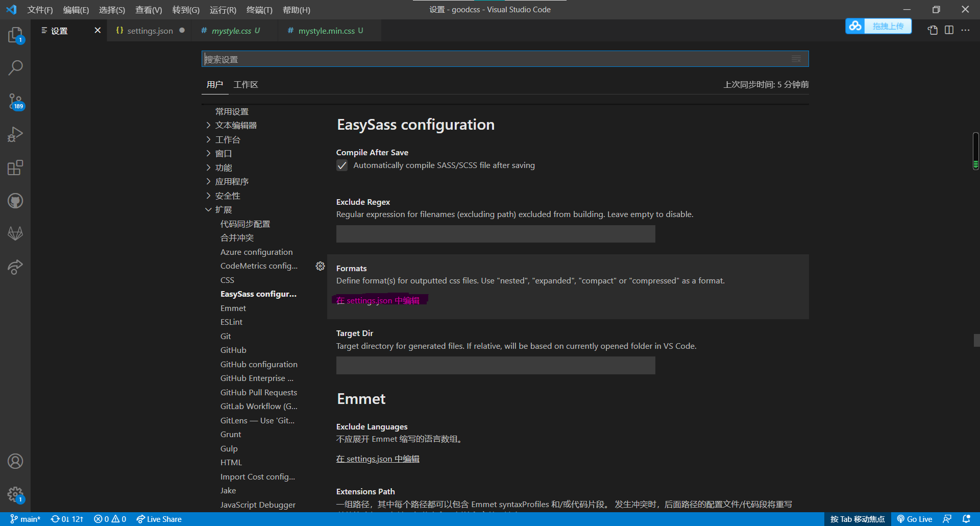
Task: Select 代码同步配置 in settings tree
Action: [x=245, y=224]
